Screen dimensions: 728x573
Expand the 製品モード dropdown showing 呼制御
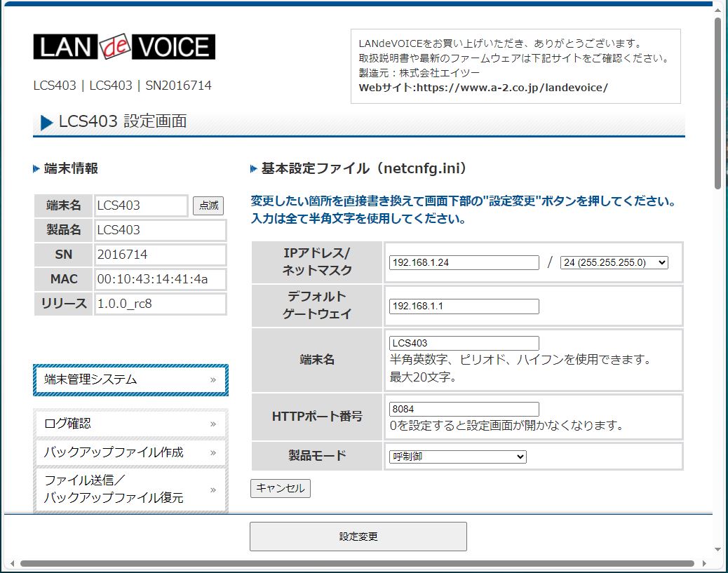[x=457, y=457]
